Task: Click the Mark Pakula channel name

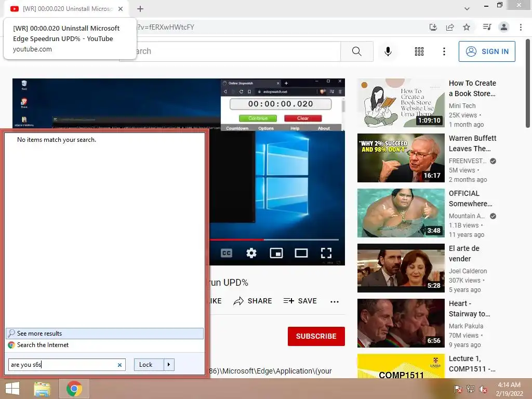Action: 466,326
